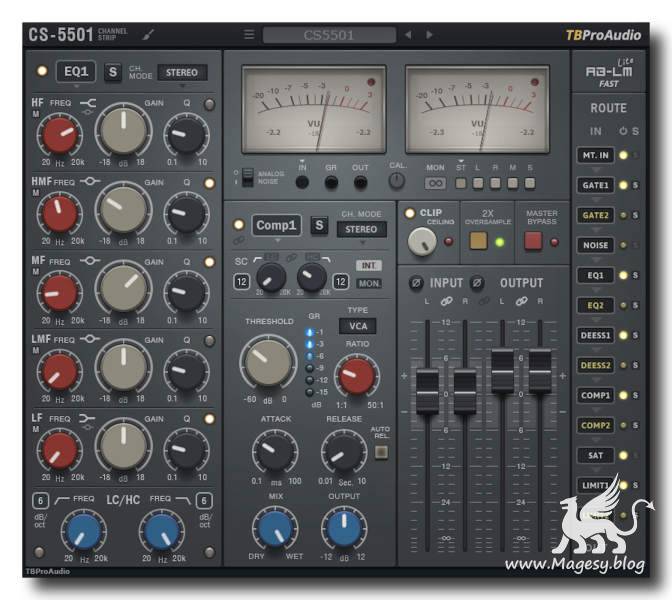Image resolution: width=672 pixels, height=600 pixels.
Task: Toggle output fader link chain icon
Action: tap(521, 301)
